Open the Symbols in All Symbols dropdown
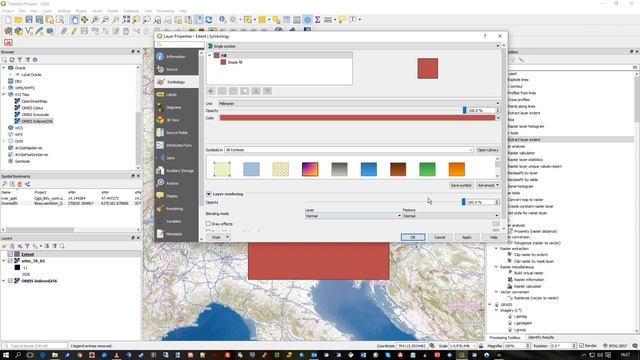Viewport: 640px width, 360px height. click(x=349, y=150)
